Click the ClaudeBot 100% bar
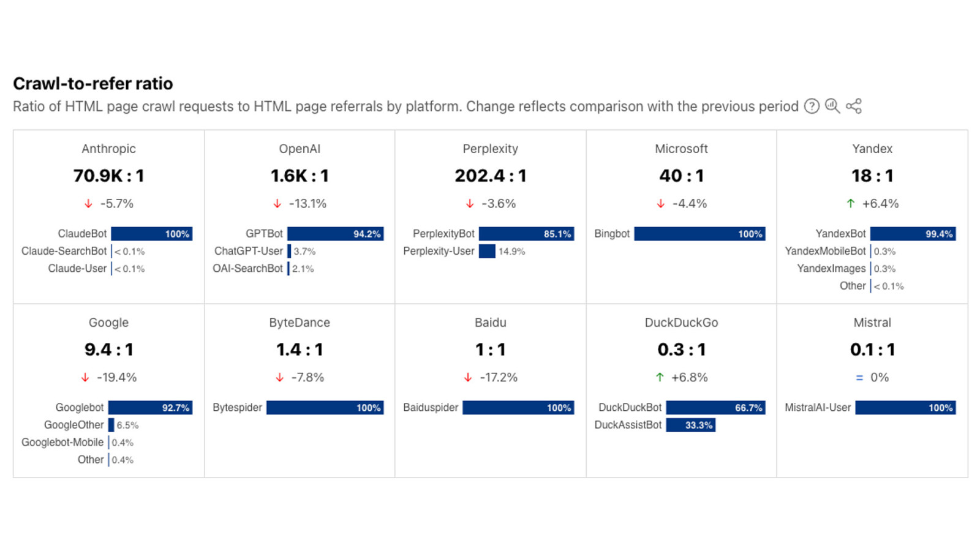The image size is (980, 551). pos(151,234)
